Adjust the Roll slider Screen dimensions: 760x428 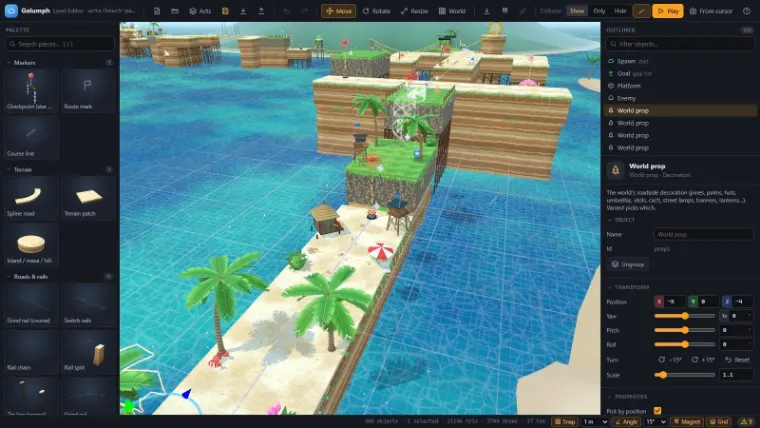tap(684, 345)
